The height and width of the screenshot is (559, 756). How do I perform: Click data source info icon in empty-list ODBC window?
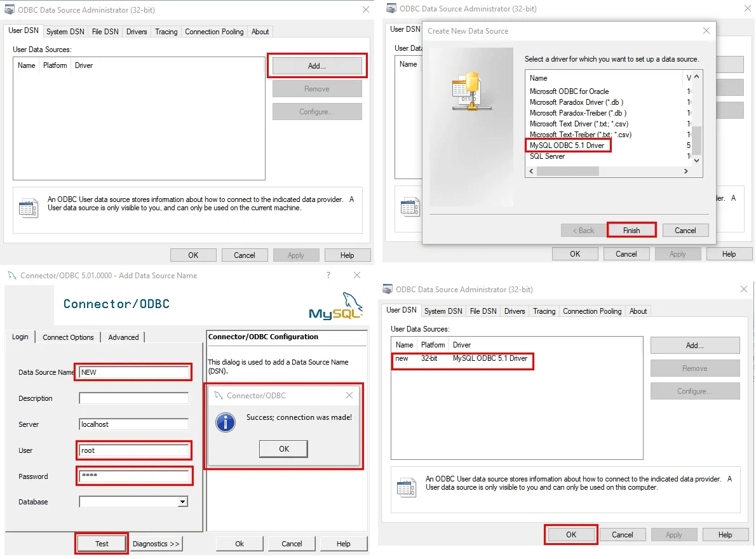click(29, 208)
